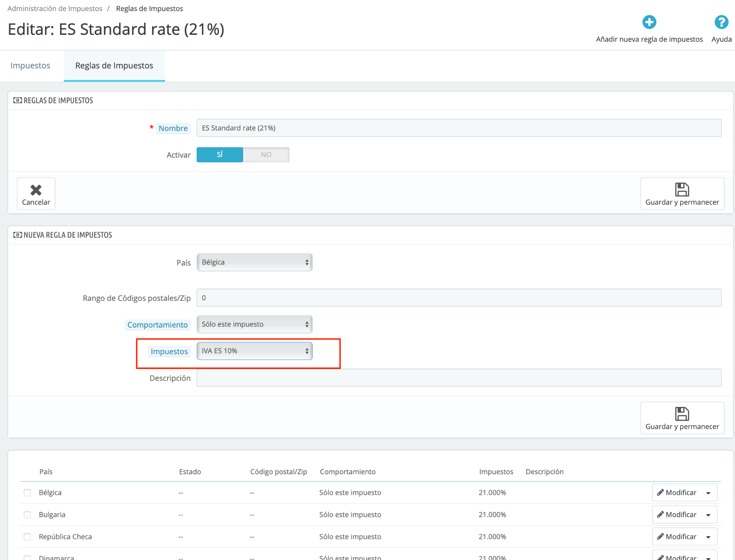The width and height of the screenshot is (735, 560).
Task: Open the Ayuda help icon
Action: [721, 22]
